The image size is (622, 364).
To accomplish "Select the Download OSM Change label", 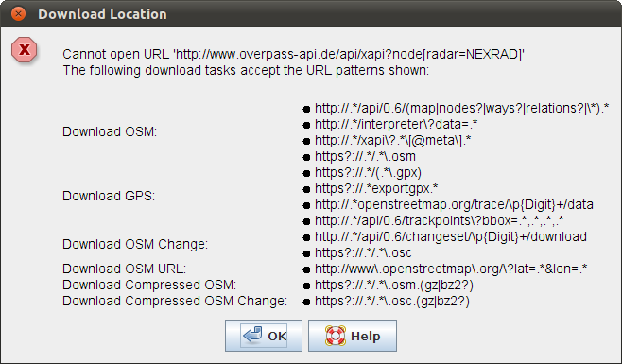I will pyautogui.click(x=135, y=244).
